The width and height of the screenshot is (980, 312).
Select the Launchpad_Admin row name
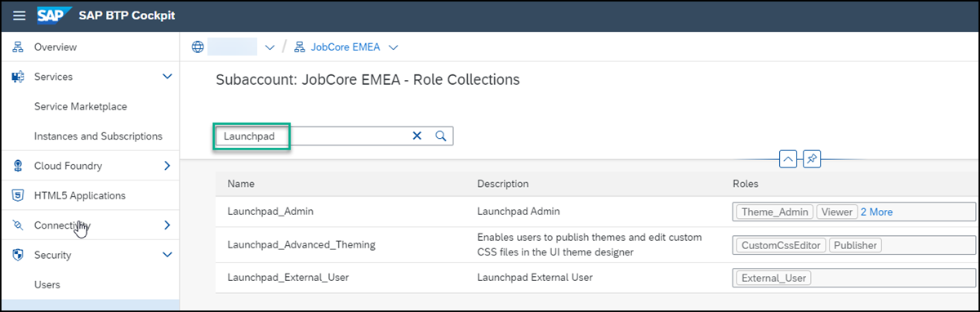click(x=270, y=212)
